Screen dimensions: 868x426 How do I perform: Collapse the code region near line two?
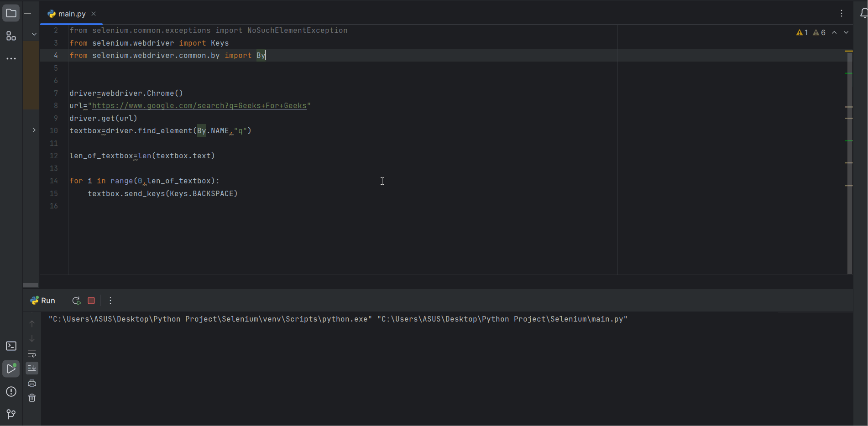tap(33, 34)
